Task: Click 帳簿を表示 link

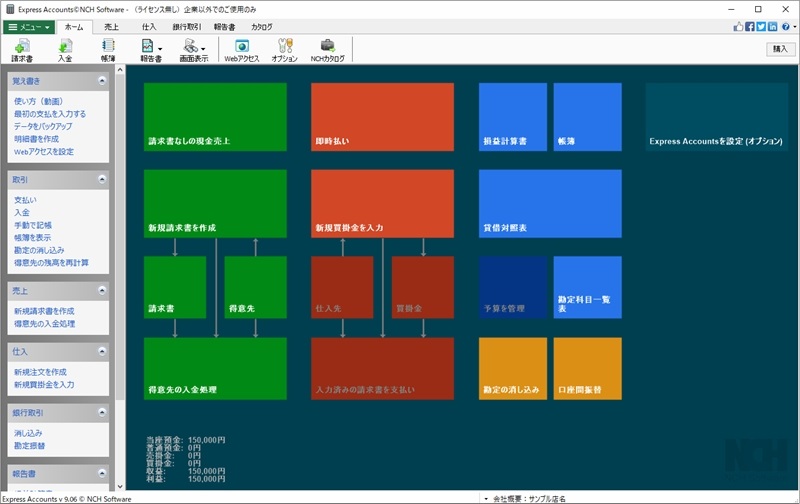Action: coord(33,238)
